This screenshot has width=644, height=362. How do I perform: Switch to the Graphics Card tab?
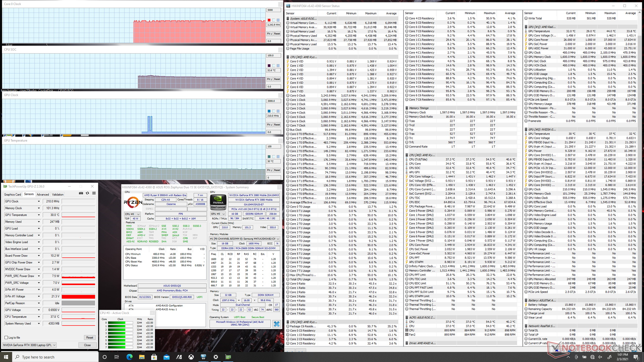12,194
